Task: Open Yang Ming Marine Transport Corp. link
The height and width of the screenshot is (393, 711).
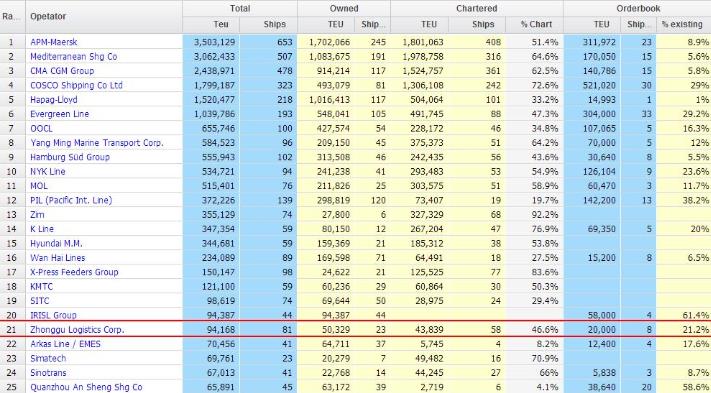Action: tap(97, 143)
